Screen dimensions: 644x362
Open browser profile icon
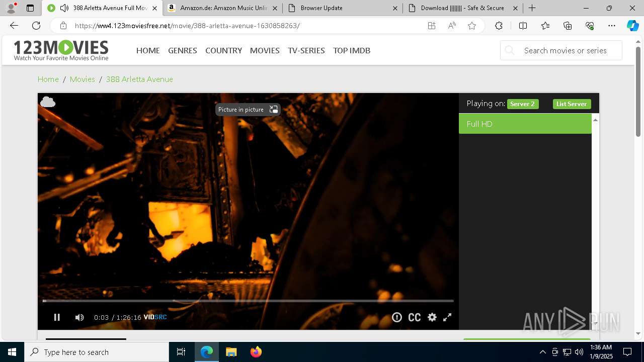coord(11,8)
